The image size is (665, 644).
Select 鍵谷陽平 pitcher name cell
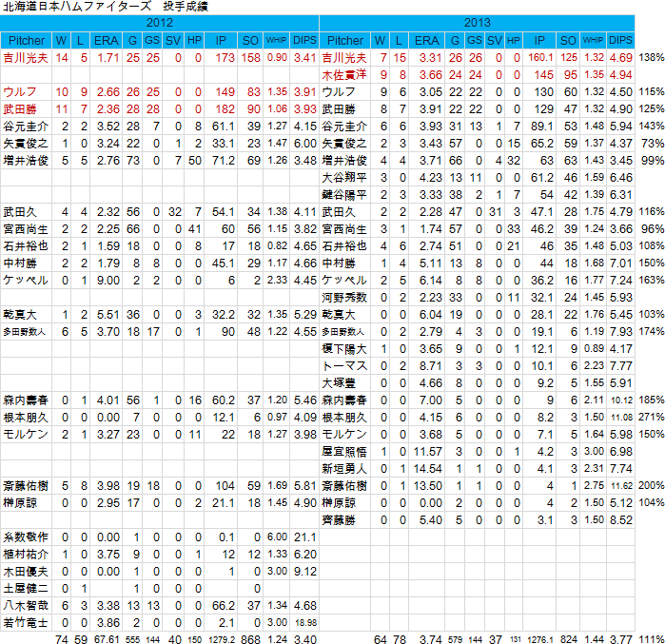click(344, 195)
